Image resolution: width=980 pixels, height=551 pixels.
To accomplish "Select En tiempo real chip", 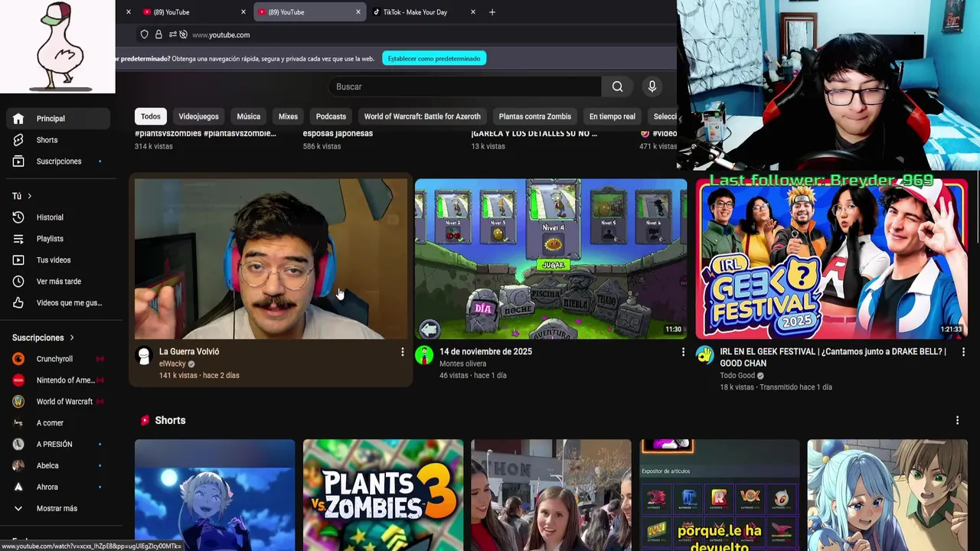I will (x=612, y=116).
